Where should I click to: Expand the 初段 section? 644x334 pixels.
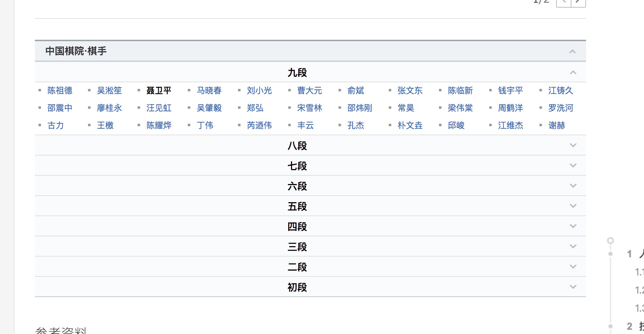click(x=573, y=287)
